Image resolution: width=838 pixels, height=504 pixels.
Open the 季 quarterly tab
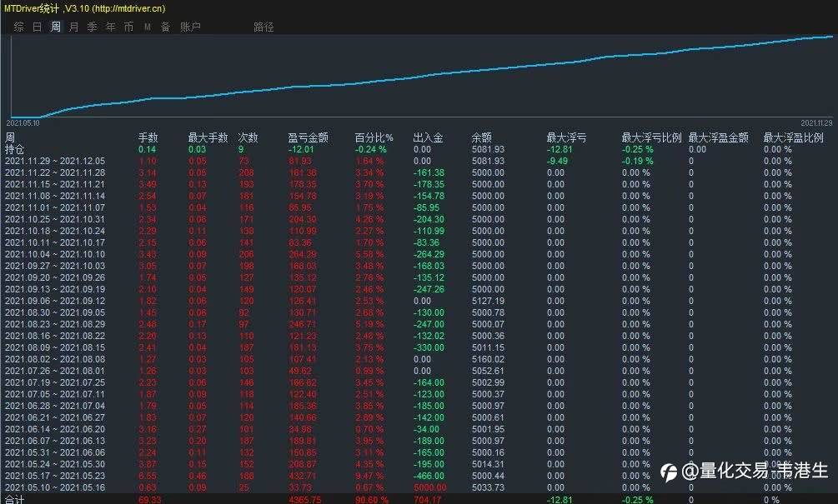(x=92, y=27)
